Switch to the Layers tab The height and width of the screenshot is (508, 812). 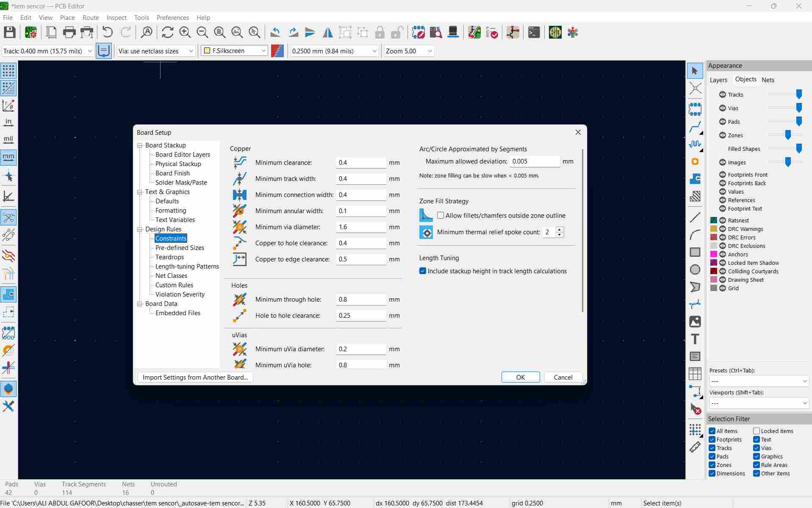(718, 80)
